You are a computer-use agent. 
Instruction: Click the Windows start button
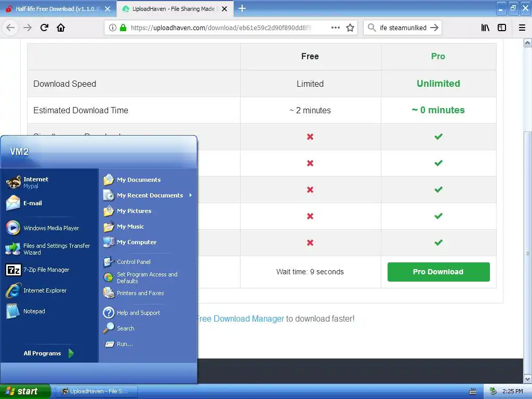tap(25, 391)
